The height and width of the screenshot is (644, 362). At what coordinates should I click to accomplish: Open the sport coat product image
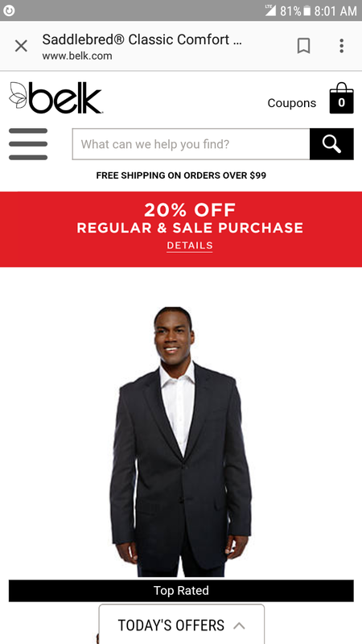181,441
